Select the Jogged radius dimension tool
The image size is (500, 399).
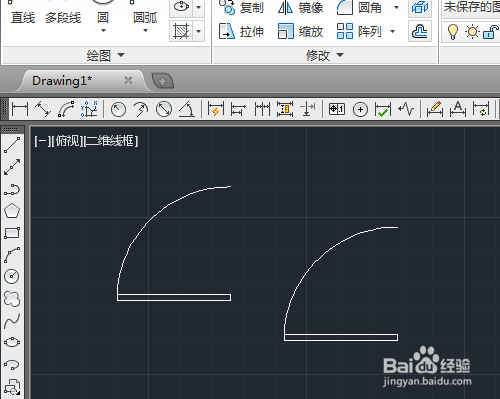141,109
